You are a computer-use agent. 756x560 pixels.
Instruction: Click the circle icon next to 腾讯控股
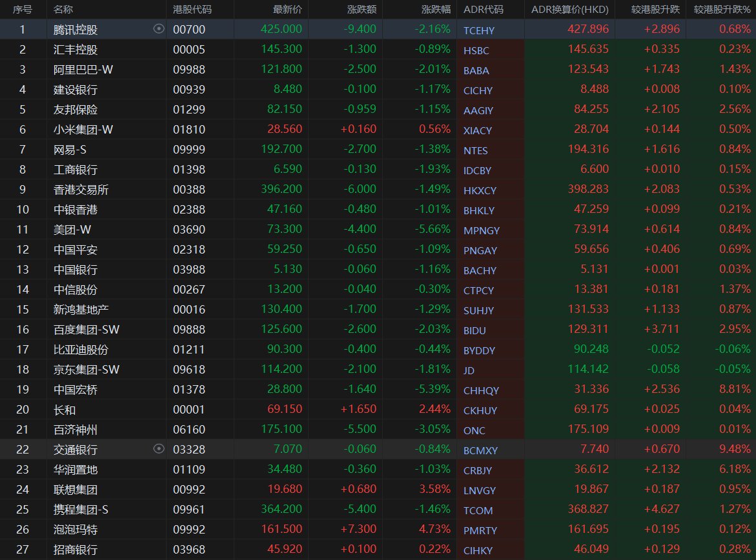click(x=159, y=29)
